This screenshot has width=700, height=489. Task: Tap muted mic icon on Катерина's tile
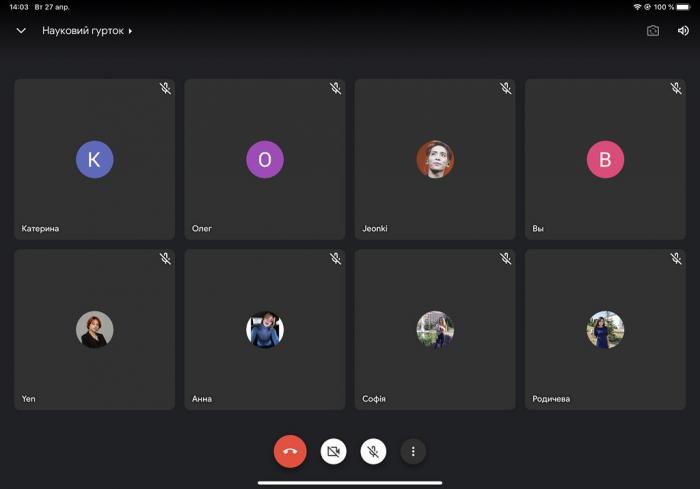[165, 89]
